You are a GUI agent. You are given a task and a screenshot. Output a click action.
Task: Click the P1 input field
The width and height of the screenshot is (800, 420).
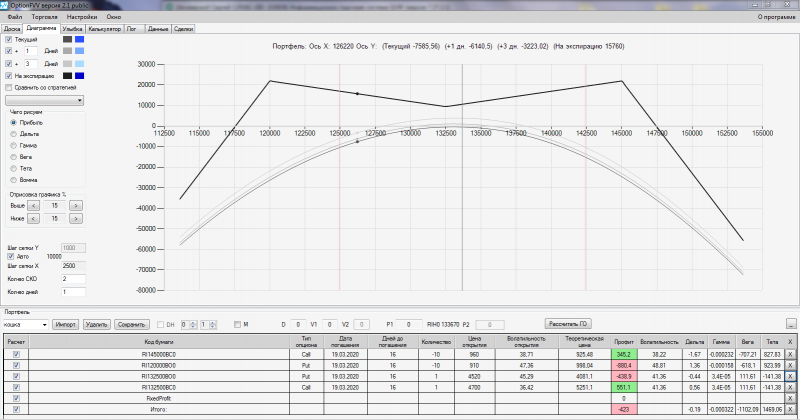pos(409,325)
